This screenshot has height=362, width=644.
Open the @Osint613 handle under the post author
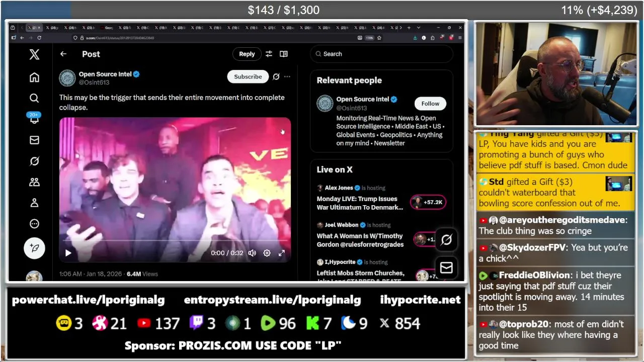click(x=94, y=82)
